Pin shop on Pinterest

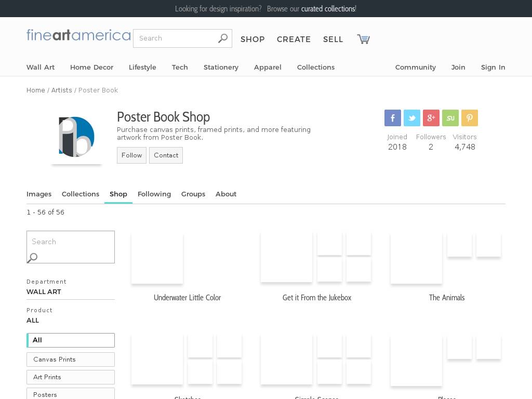pos(470,118)
